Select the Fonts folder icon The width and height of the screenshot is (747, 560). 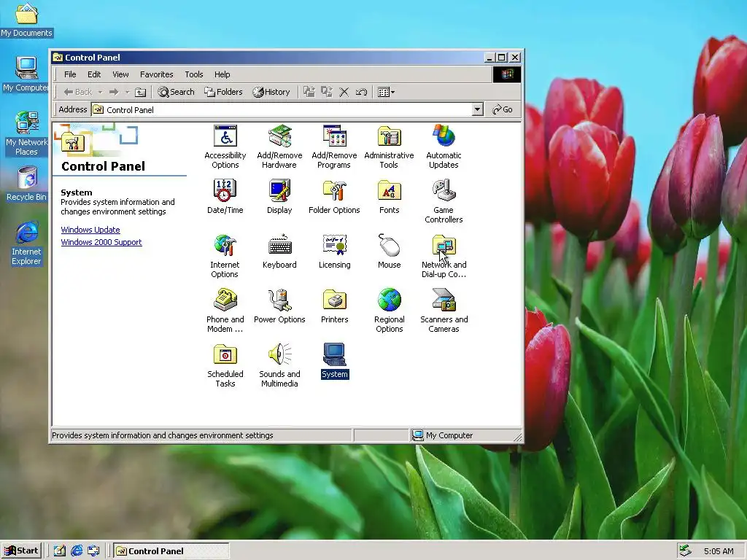(x=390, y=191)
